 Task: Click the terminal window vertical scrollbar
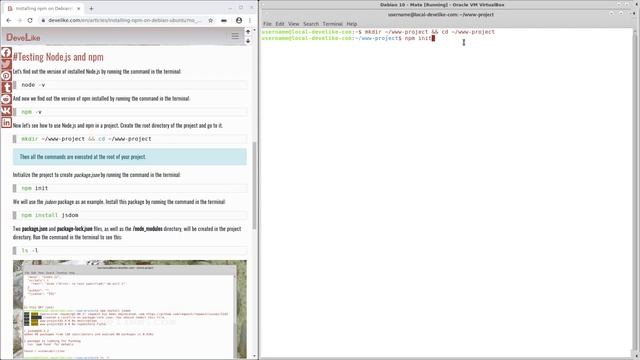(x=636, y=192)
